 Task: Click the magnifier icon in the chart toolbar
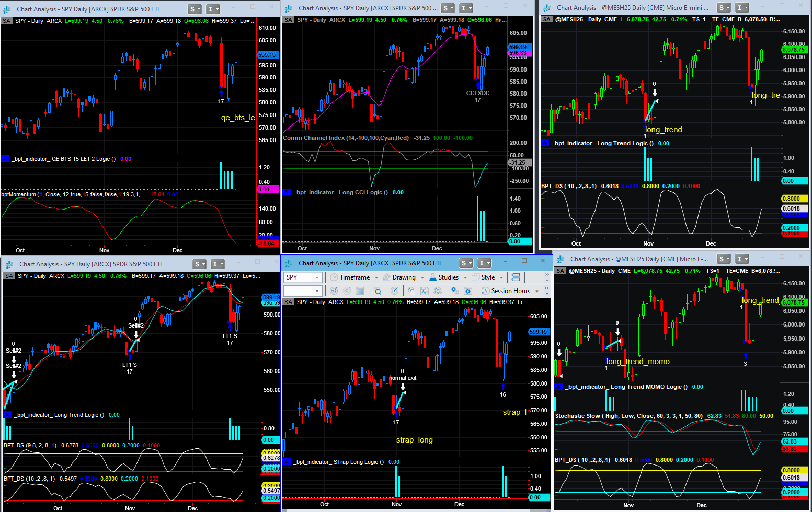tap(376, 291)
